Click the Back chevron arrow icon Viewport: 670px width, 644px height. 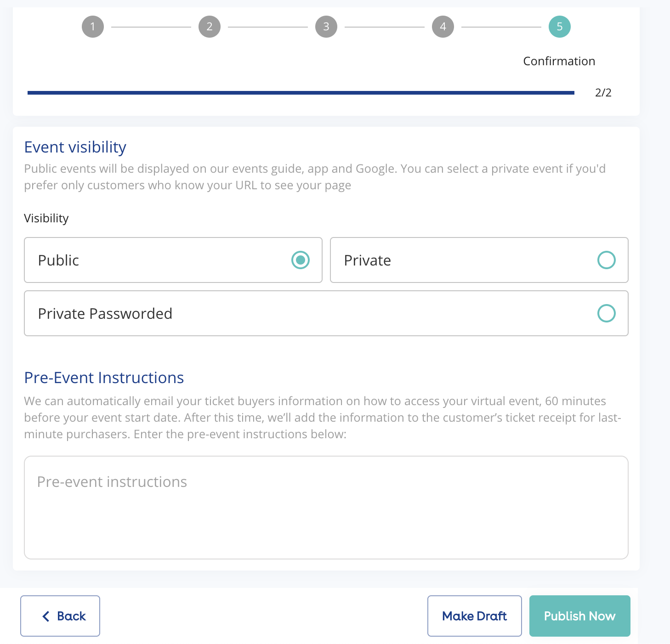46,616
